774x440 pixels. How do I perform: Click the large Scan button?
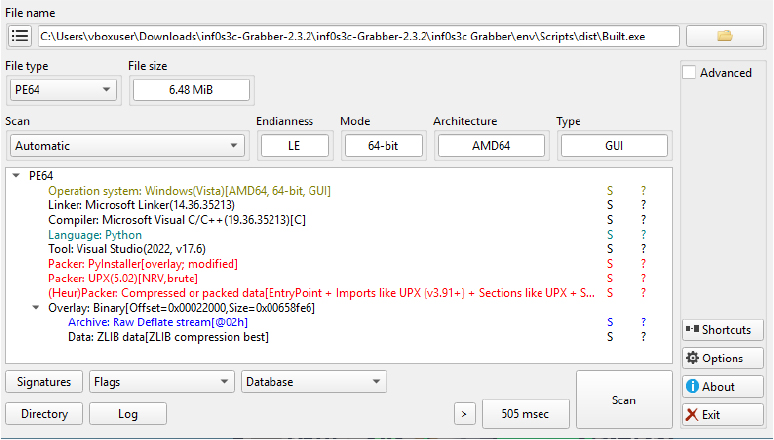click(624, 400)
